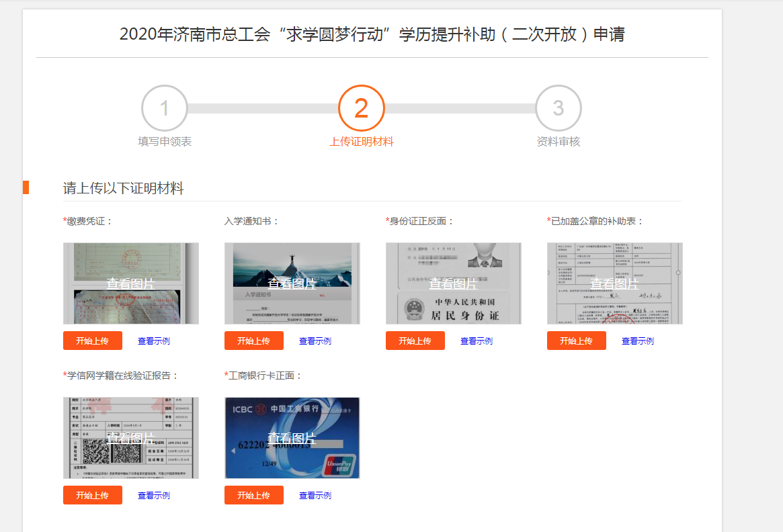783x532 pixels.
Task: View the 学信网学籍在线验证报告 thumbnail
Action: point(130,438)
